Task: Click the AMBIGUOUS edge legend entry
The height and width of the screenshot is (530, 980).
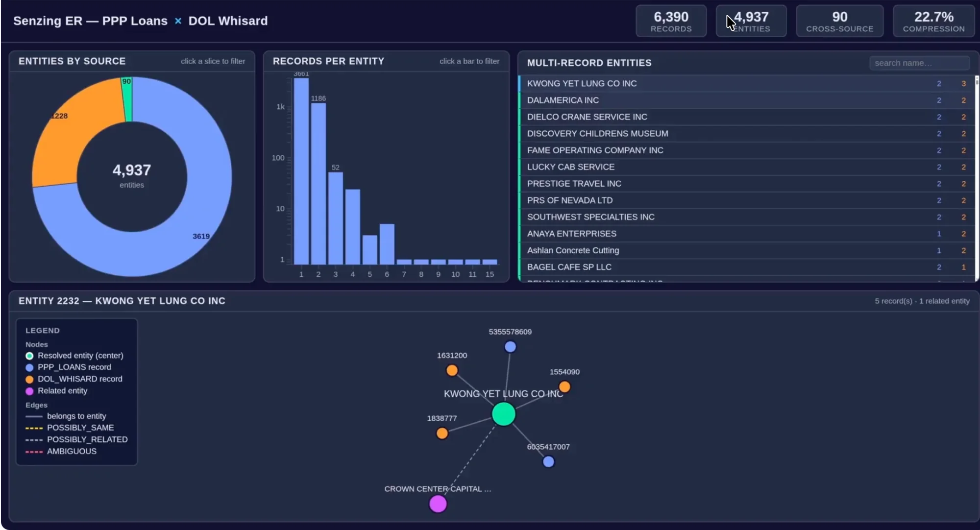Action: pos(61,451)
